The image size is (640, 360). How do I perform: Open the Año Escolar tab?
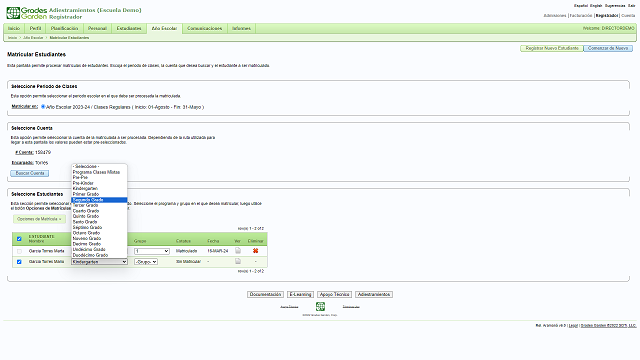164,29
